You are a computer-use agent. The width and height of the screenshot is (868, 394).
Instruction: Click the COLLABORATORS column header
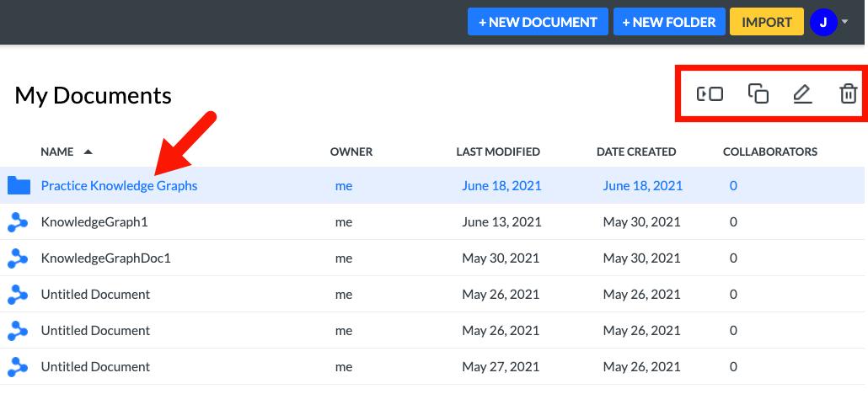770,152
